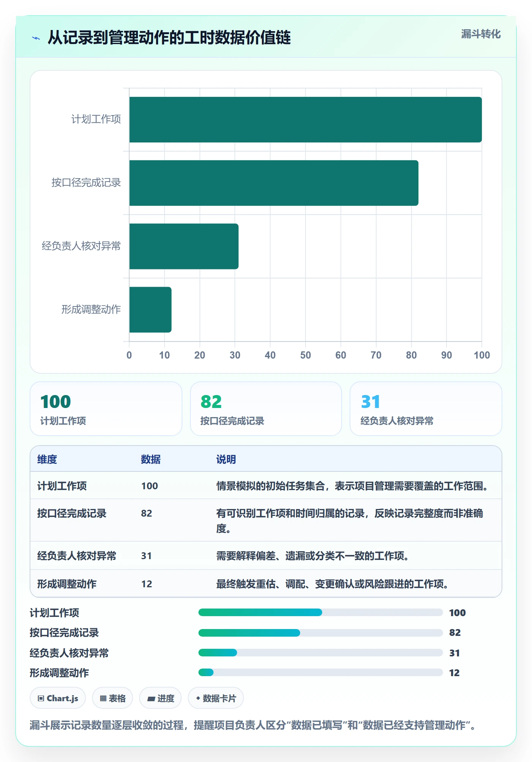Click the x-axis tick label 50

point(306,355)
